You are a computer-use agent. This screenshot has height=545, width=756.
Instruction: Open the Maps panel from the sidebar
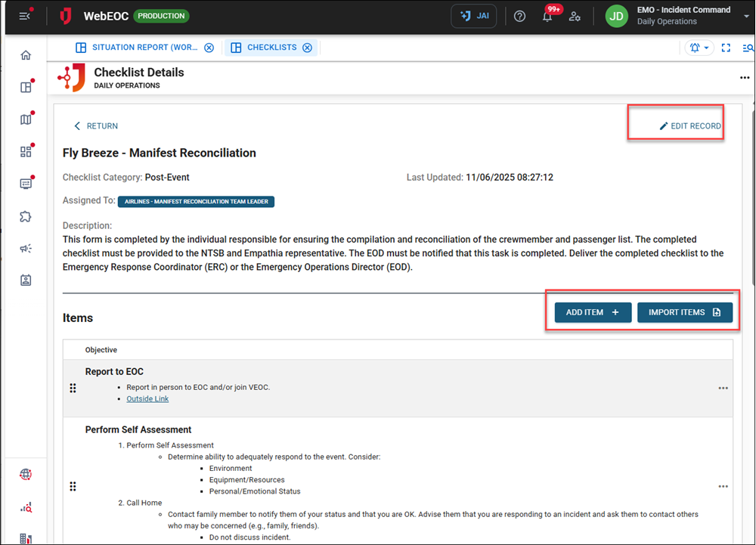click(25, 119)
